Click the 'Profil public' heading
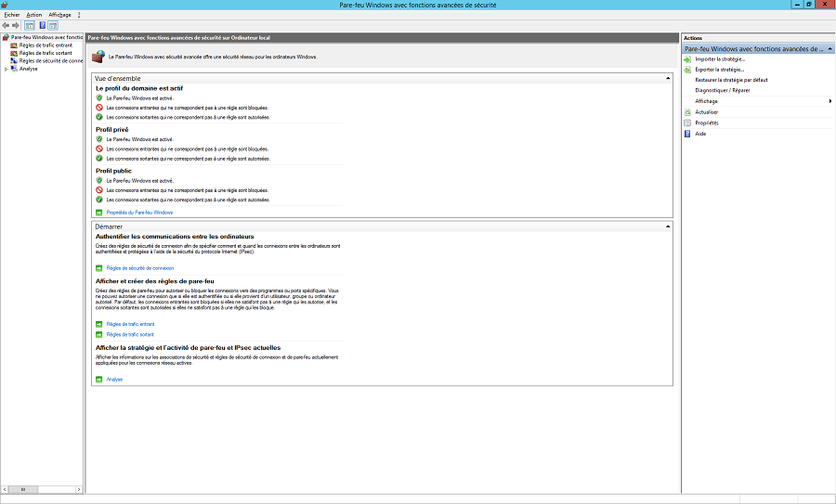Screen dimensions: 836x504 113,171
